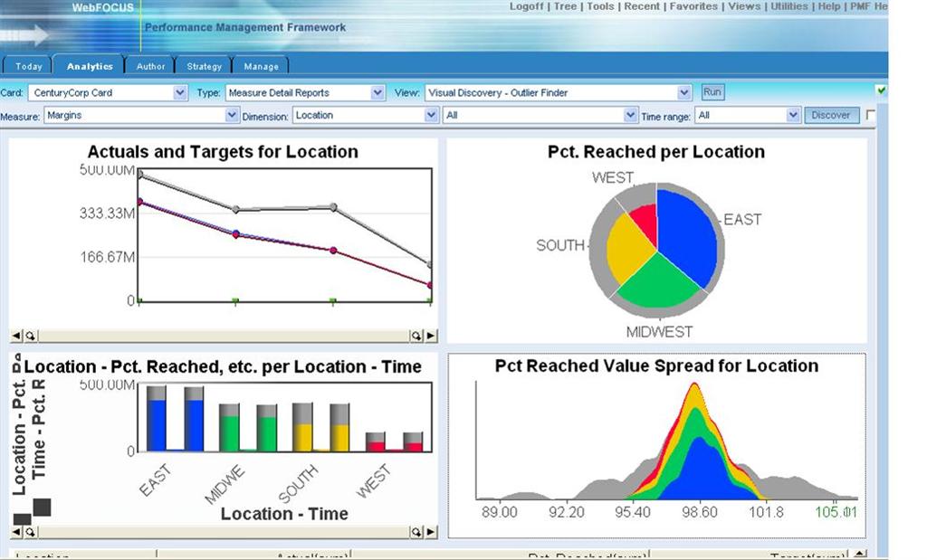Toggle the green checkmark box beside Run
The height and width of the screenshot is (560, 927).
(882, 90)
